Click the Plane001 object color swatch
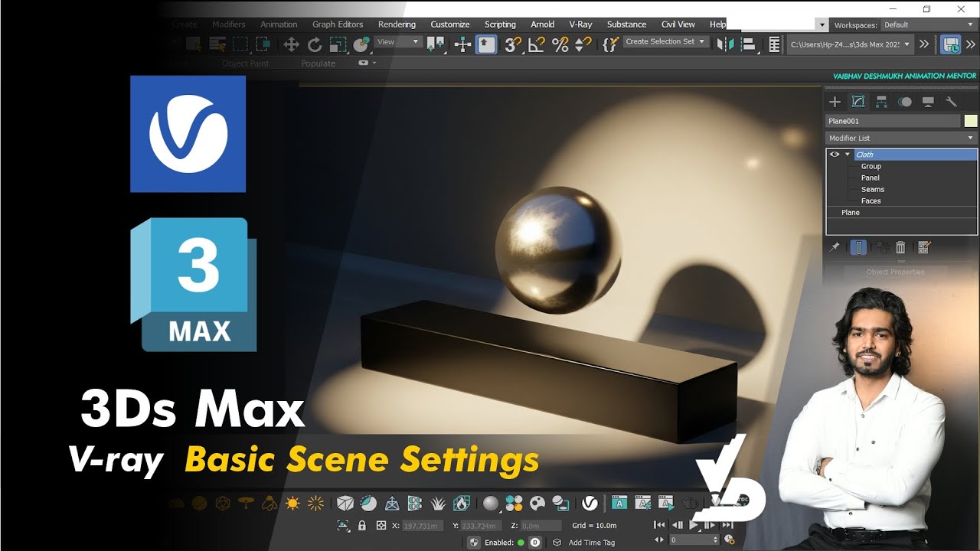This screenshot has height=551, width=980. tap(971, 121)
